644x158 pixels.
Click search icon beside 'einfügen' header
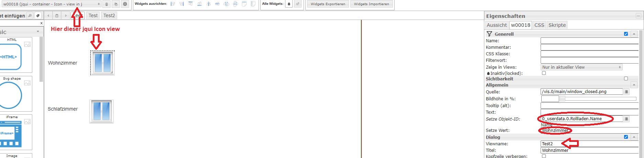[30, 15]
